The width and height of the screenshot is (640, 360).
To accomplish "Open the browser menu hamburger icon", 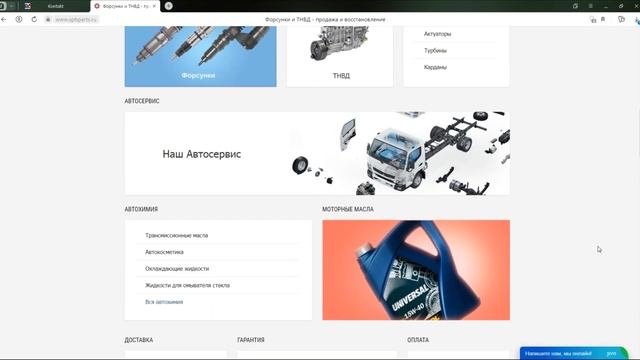I will [591, 6].
